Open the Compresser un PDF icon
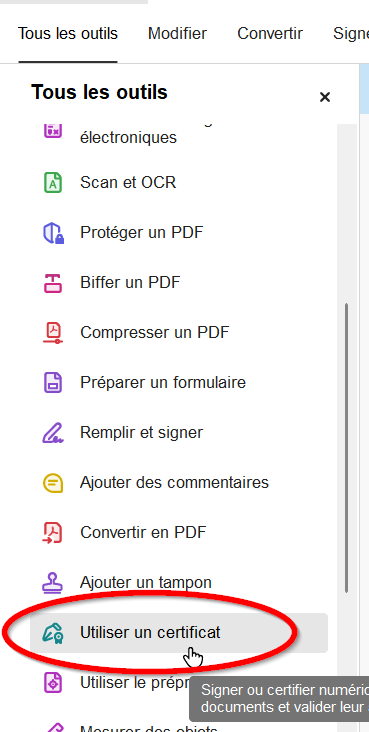Viewport: 369px width, 732px height. point(53,332)
